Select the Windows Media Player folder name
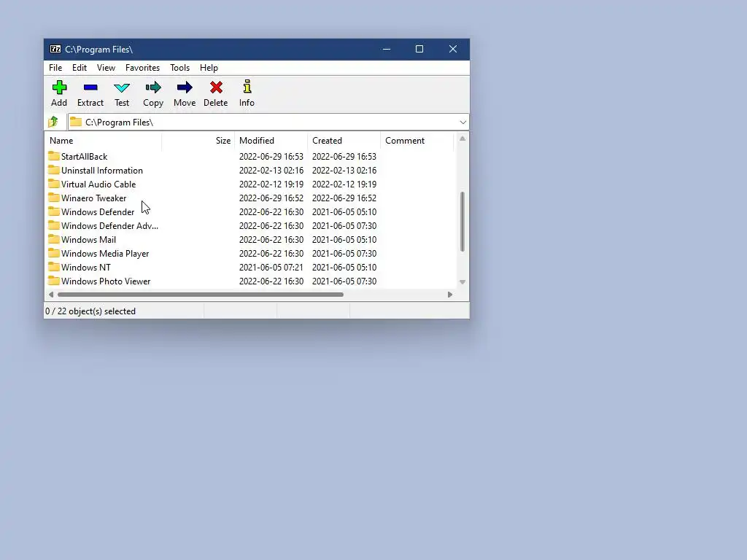 [x=105, y=253]
